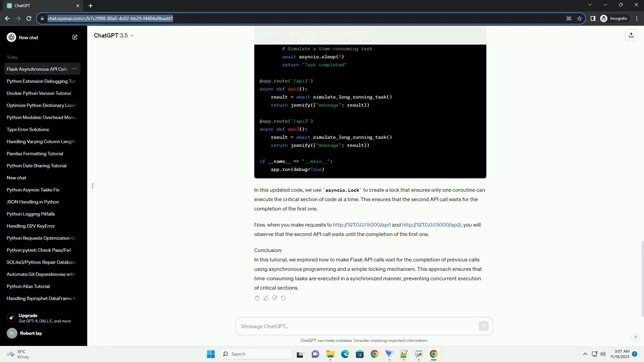Reload the page with the refresh button

pyautogui.click(x=29, y=19)
